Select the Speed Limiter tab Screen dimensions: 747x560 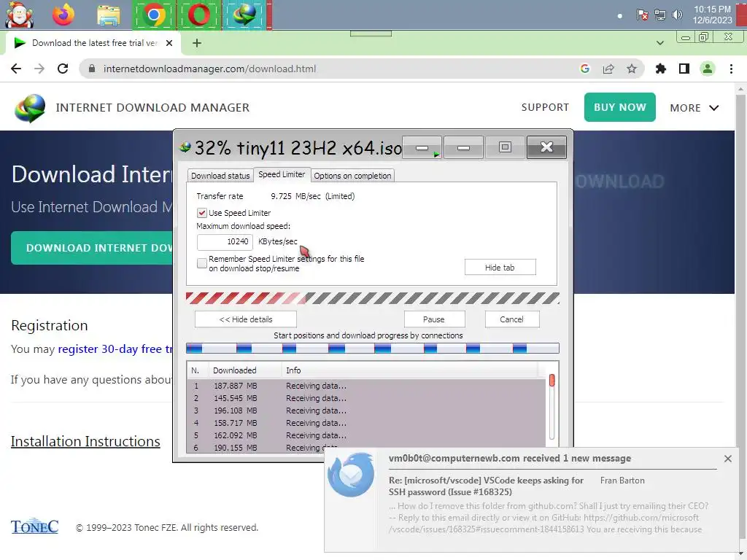pyautogui.click(x=282, y=175)
